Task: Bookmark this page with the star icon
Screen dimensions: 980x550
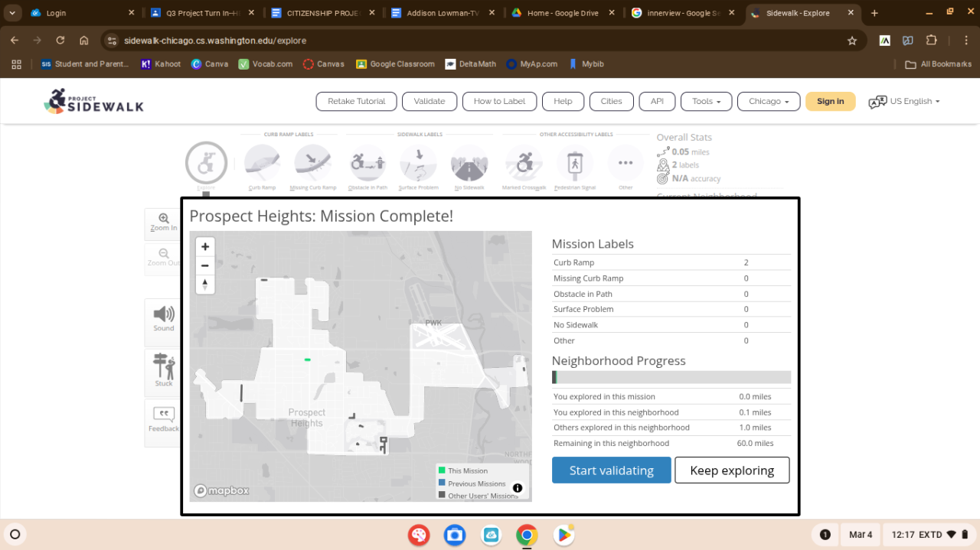Action: coord(852,41)
